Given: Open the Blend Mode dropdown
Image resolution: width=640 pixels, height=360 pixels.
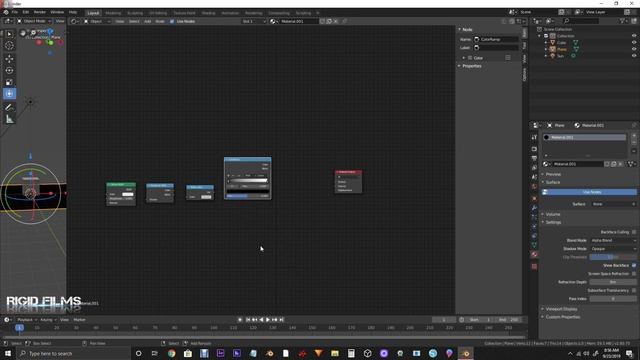Looking at the screenshot, I should (613, 240).
